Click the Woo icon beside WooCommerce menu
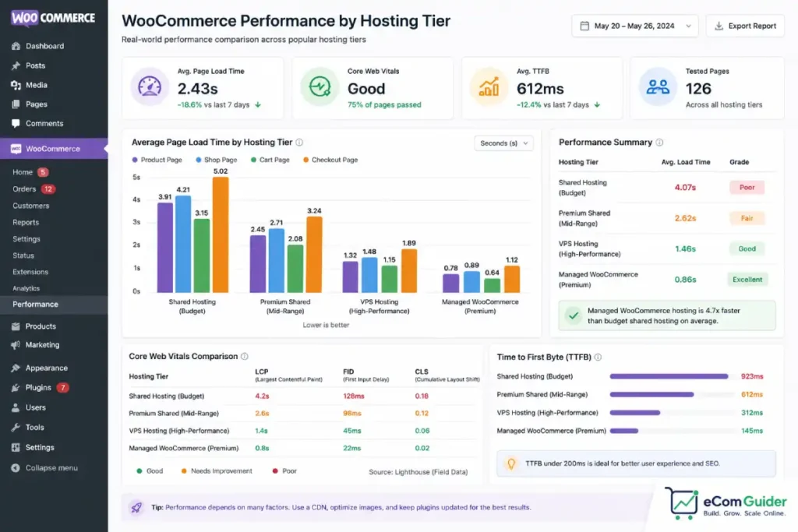This screenshot has width=798, height=532. 16,149
